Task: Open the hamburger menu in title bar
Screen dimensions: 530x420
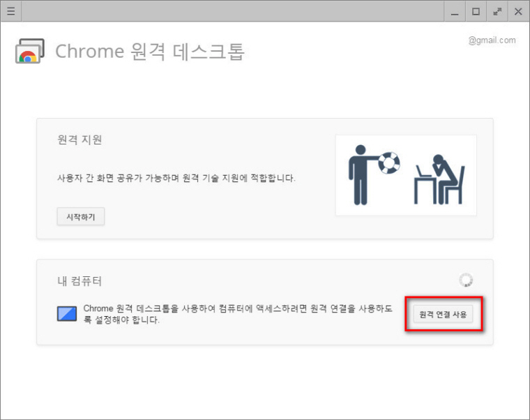Action: click(11, 11)
